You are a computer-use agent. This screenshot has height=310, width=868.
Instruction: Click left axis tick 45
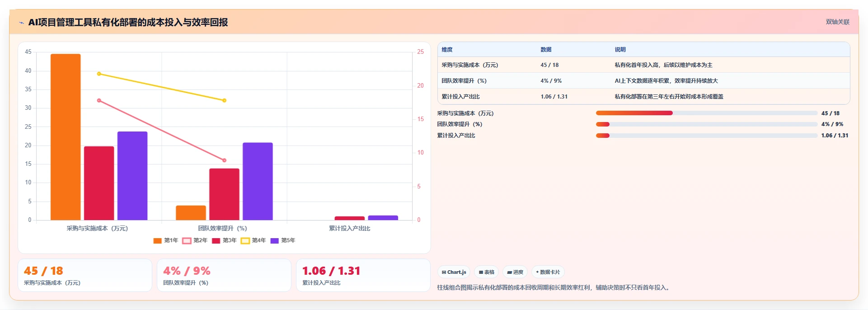tap(28, 52)
